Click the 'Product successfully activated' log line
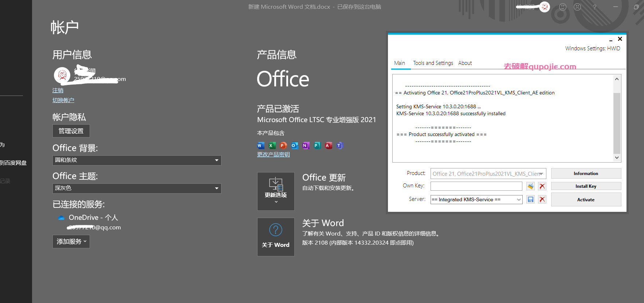Screen dimensions: 644x303 tap(441, 135)
